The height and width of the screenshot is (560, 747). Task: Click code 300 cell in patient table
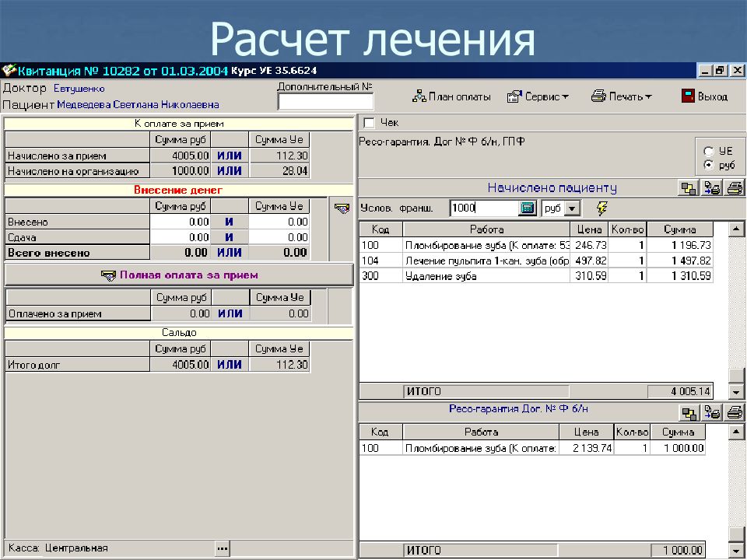pyautogui.click(x=381, y=275)
